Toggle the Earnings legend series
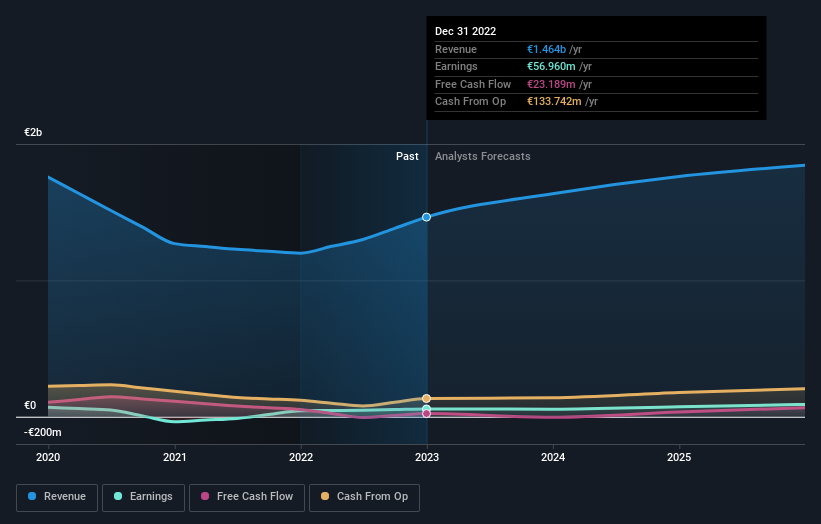 [x=143, y=497]
